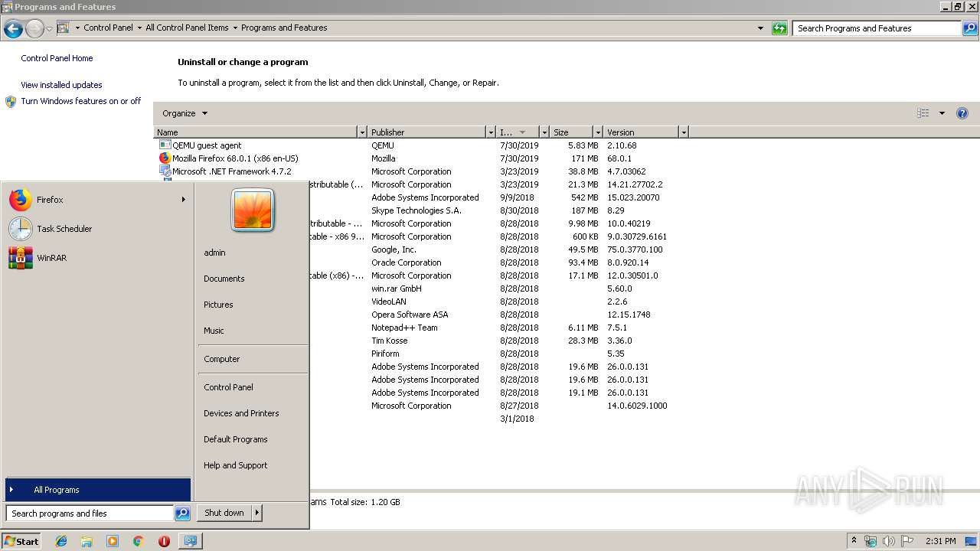Click the 2:31 PM taskbar clock
Image resolution: width=980 pixels, height=551 pixels.
(940, 541)
